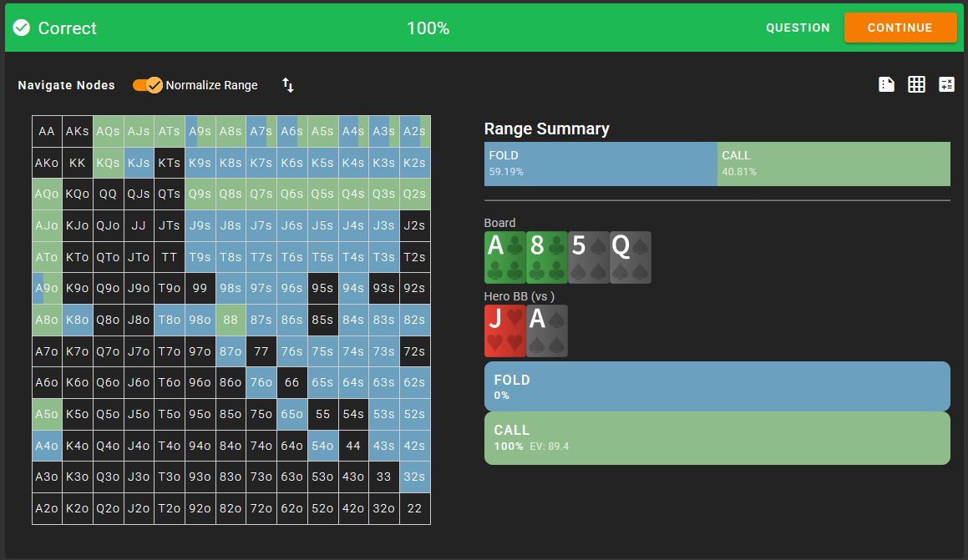This screenshot has width=968, height=560.
Task: Click the Range Summary heading
Action: tap(546, 129)
